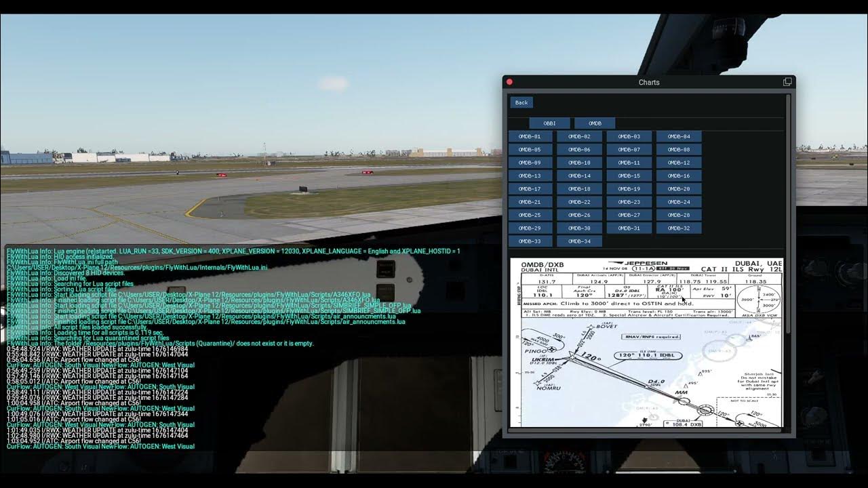Choose chart OMDB-25
Viewport: 868px width, 488px height.
point(530,215)
